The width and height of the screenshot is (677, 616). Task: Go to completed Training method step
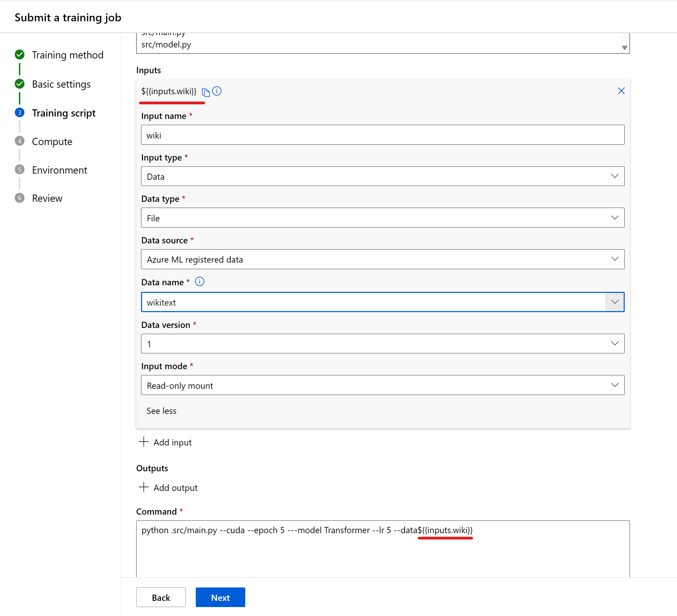point(67,55)
